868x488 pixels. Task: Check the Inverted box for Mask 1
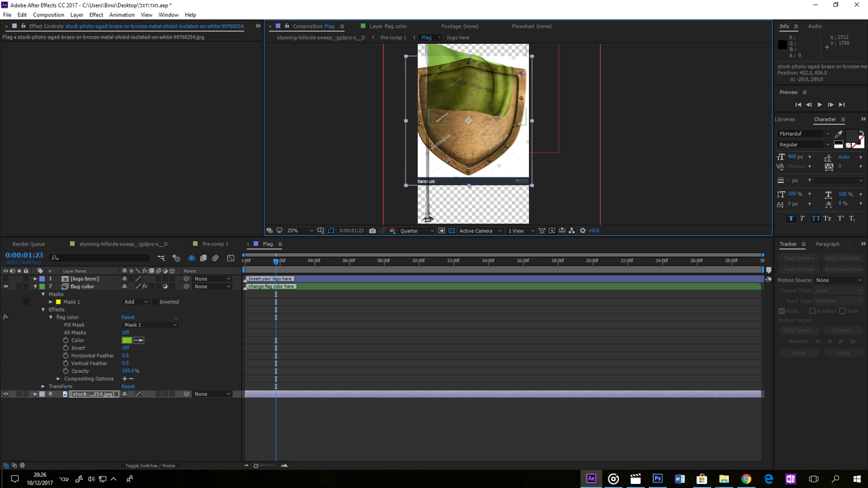pyautogui.click(x=154, y=302)
